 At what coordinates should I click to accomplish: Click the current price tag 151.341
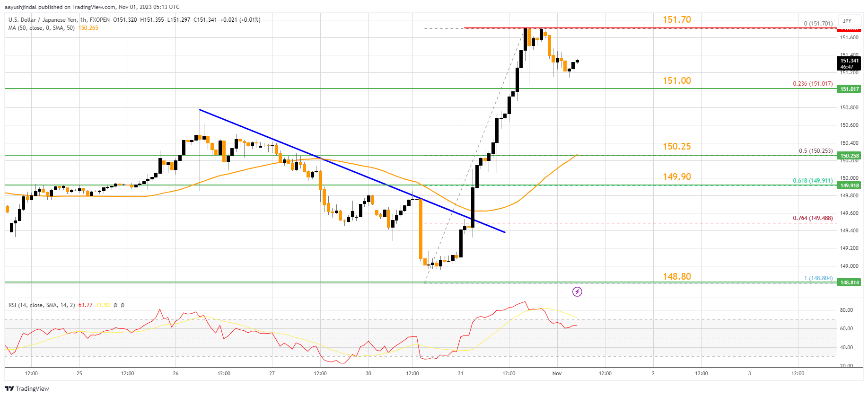coord(850,63)
